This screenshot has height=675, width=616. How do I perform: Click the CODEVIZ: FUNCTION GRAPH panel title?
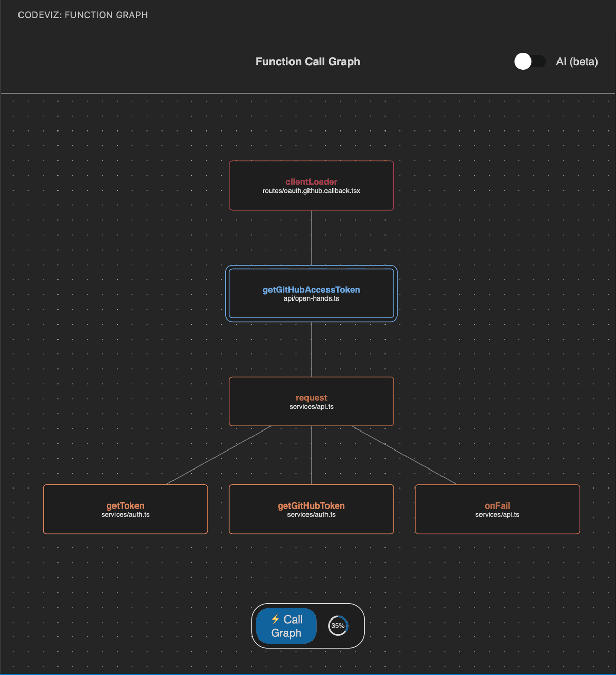click(83, 15)
